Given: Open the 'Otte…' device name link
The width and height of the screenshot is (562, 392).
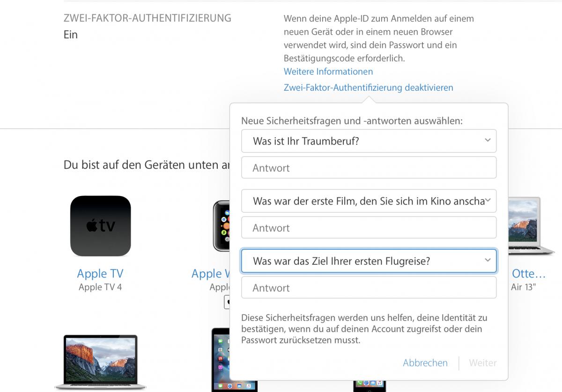Looking at the screenshot, I should pos(529,274).
